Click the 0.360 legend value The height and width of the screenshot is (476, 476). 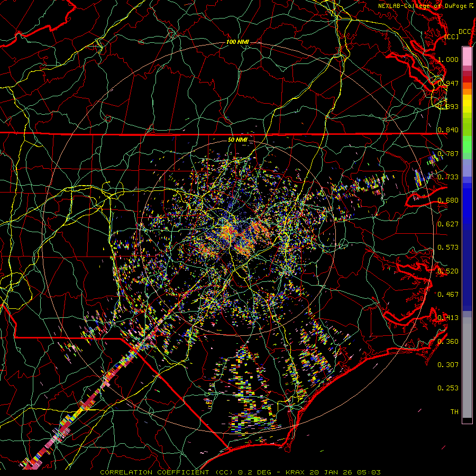click(x=448, y=341)
